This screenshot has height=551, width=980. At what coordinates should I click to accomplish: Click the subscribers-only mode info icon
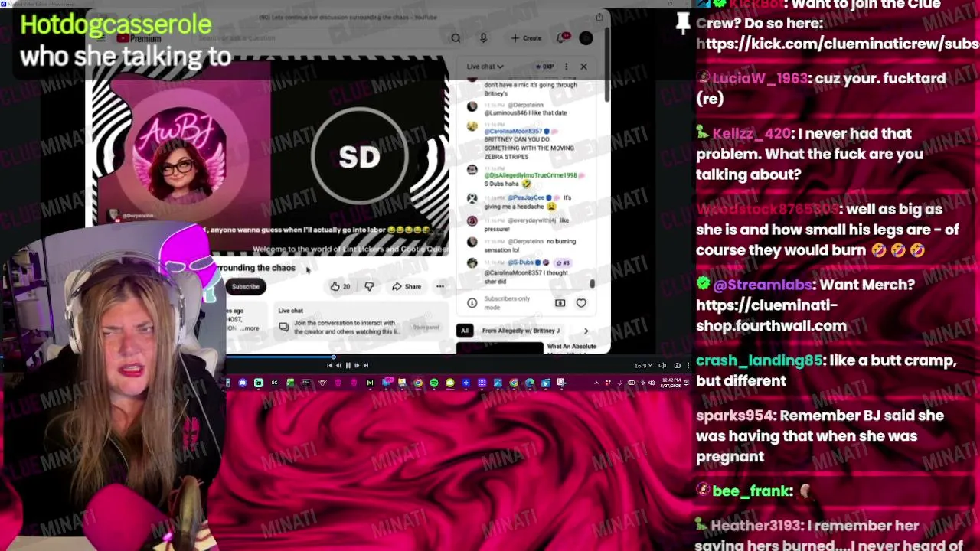point(472,303)
